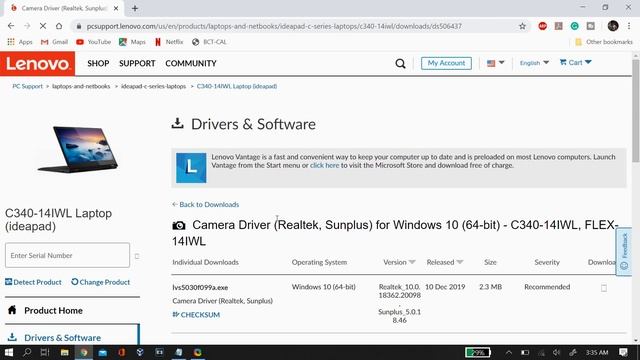Click the page vertical scrollbar
This screenshot has width=640, height=360.
[x=636, y=110]
